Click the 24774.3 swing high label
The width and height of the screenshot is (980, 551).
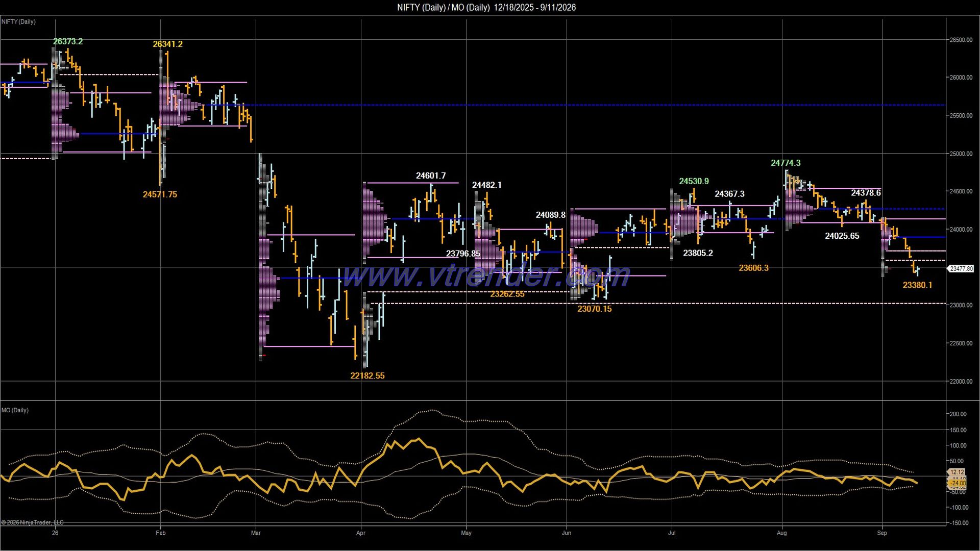point(786,163)
